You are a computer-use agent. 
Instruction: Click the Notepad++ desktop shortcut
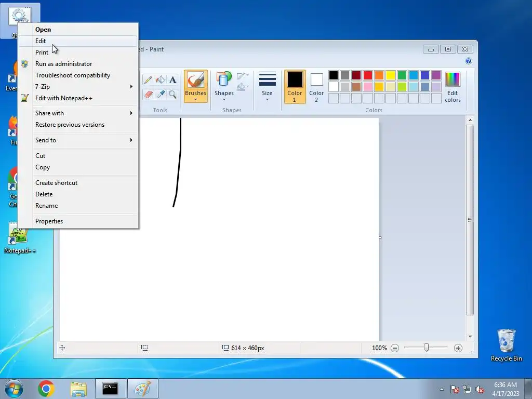[x=19, y=238]
